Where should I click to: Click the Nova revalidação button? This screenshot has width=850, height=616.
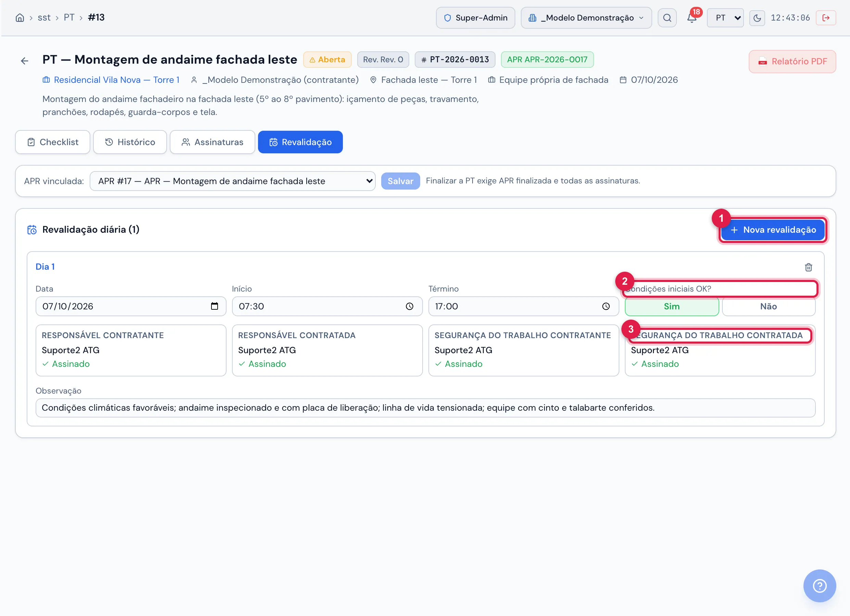pyautogui.click(x=772, y=230)
